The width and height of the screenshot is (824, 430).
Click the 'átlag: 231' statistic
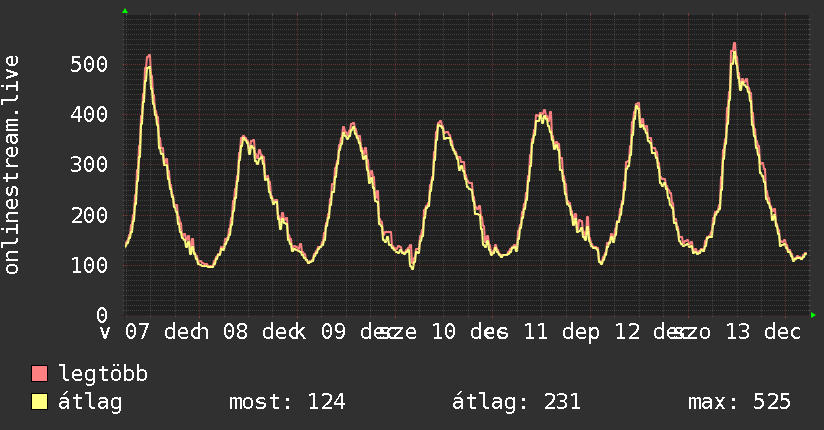pos(516,402)
